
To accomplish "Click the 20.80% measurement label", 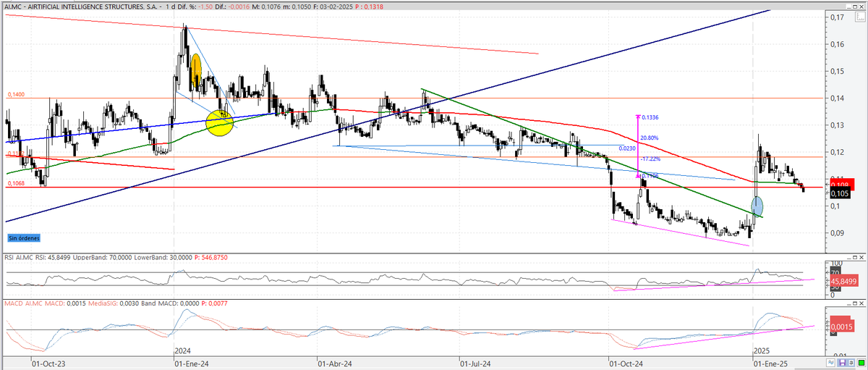I will click(x=650, y=138).
